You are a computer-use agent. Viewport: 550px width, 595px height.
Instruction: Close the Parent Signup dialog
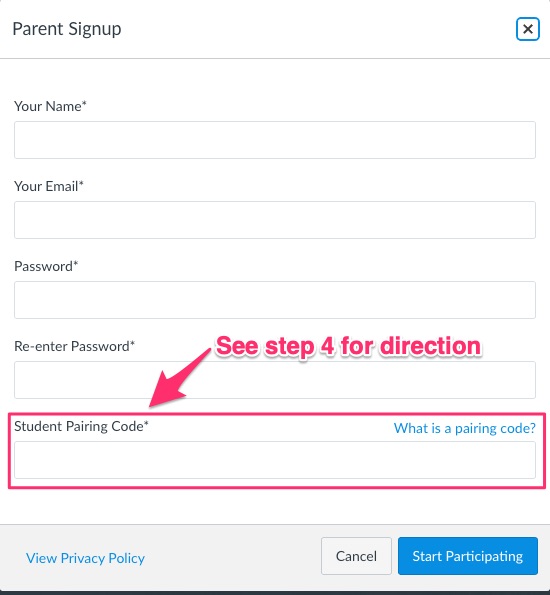[x=528, y=29]
